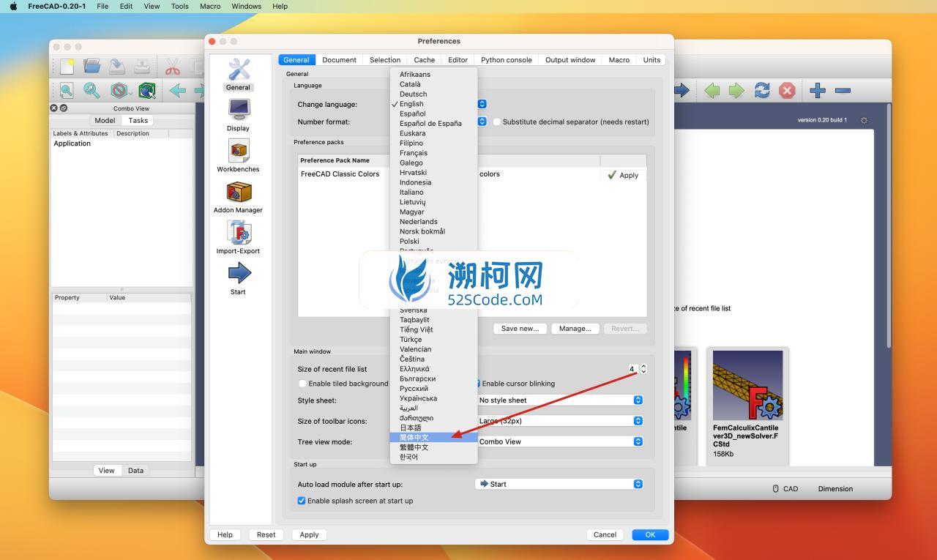
Task: Open the Auto load module dropdown
Action: [x=559, y=484]
